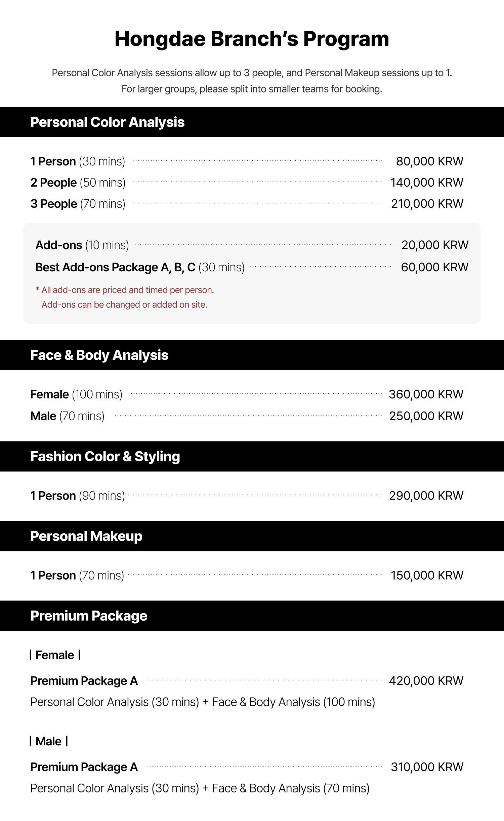This screenshot has height=821, width=504.
Task: Select the Face & Body Analysis header
Action: click(99, 355)
